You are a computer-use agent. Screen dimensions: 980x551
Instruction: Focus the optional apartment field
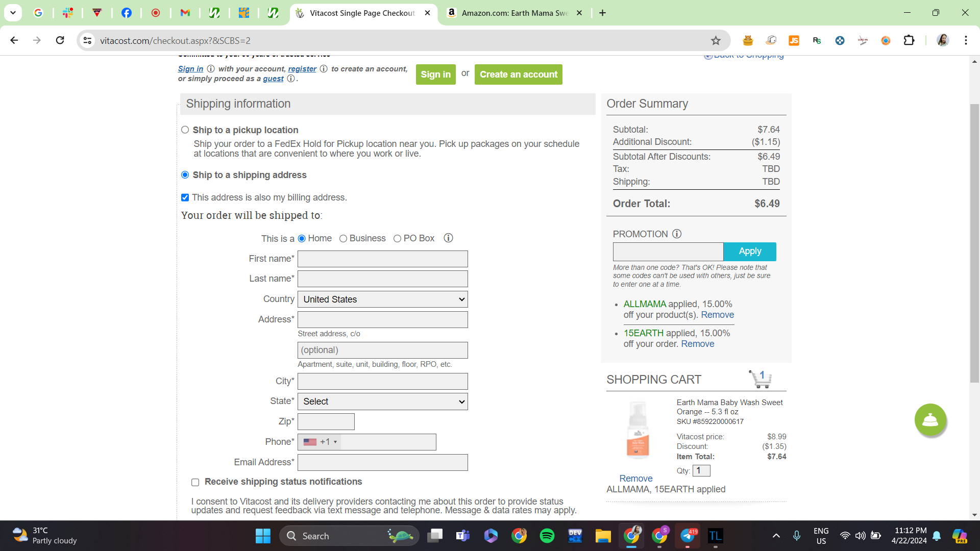click(x=383, y=350)
